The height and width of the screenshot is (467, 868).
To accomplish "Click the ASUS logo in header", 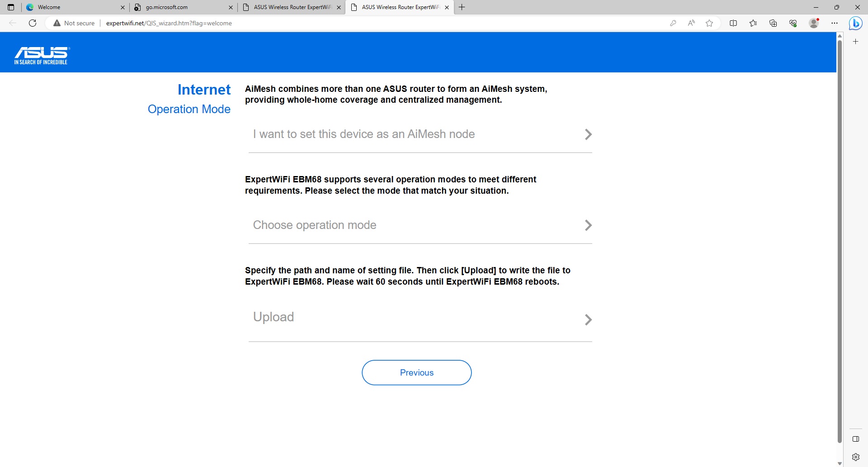I will pos(42,56).
